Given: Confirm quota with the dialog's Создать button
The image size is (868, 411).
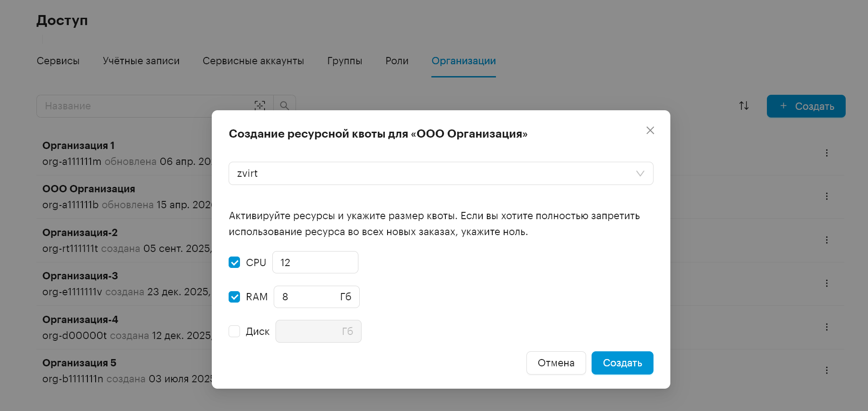Looking at the screenshot, I should tap(623, 363).
